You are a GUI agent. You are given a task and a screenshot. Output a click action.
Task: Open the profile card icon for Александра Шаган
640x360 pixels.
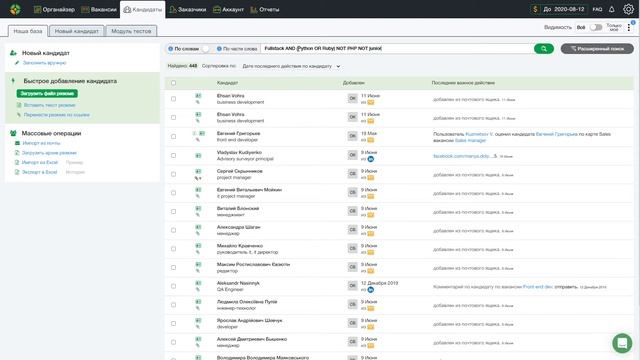point(198,227)
